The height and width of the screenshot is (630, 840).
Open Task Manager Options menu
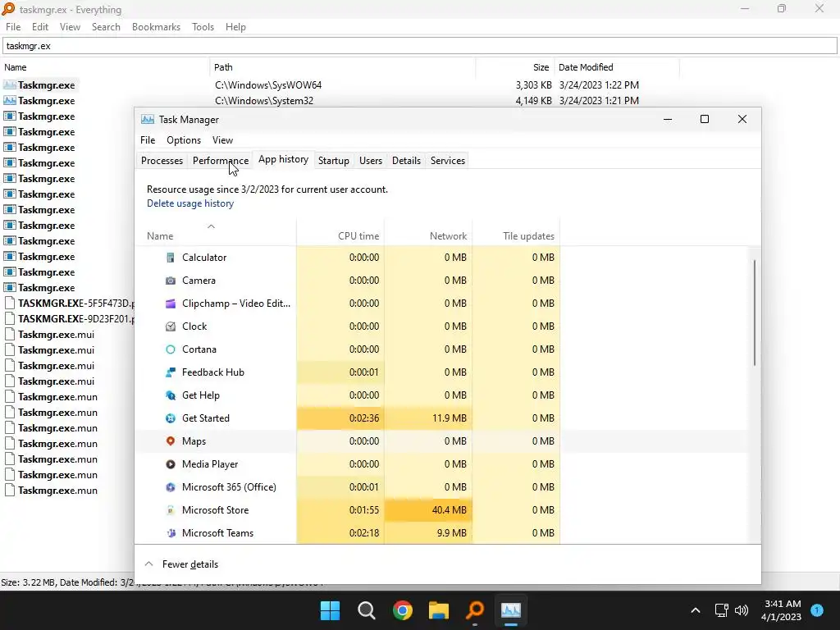tap(184, 140)
